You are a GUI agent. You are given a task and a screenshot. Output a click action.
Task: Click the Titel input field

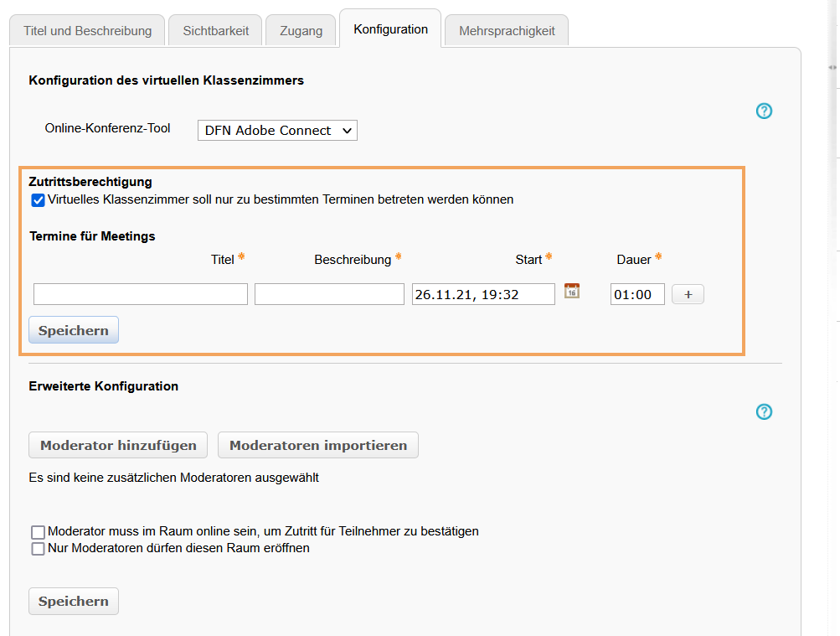[140, 293]
